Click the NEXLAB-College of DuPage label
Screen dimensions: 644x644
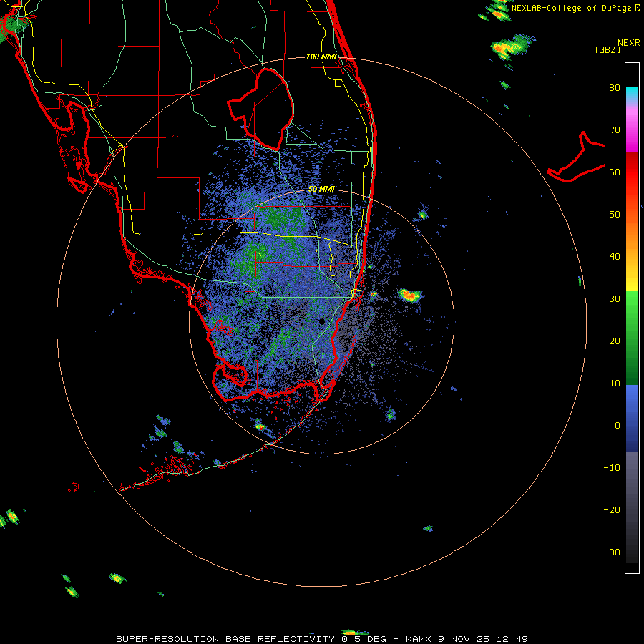coord(572,8)
